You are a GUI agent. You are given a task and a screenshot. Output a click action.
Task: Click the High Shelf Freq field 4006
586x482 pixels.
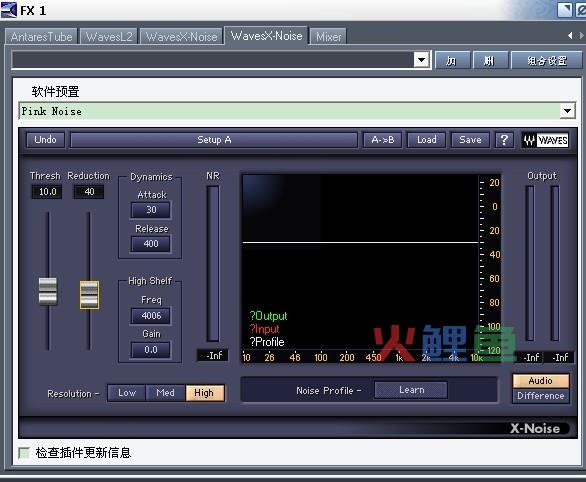(x=151, y=316)
